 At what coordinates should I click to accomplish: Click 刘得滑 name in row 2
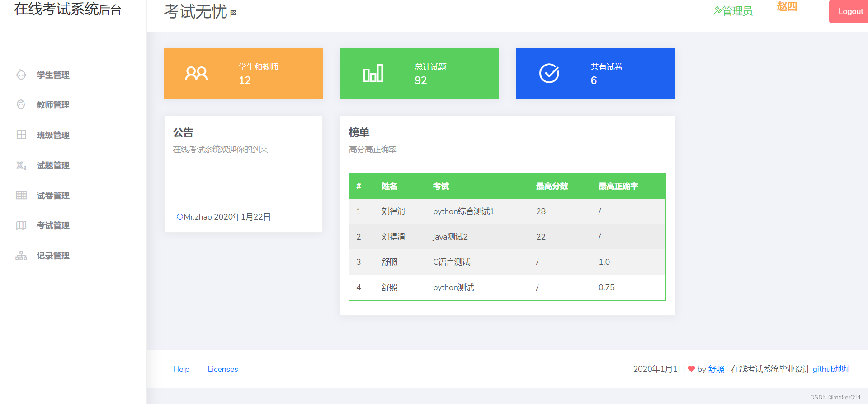point(393,237)
